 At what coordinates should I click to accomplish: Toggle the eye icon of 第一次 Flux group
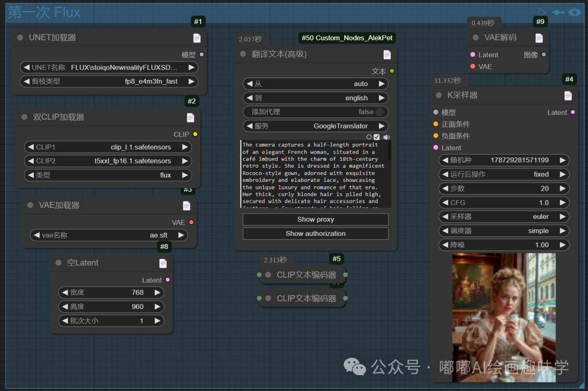click(x=574, y=13)
